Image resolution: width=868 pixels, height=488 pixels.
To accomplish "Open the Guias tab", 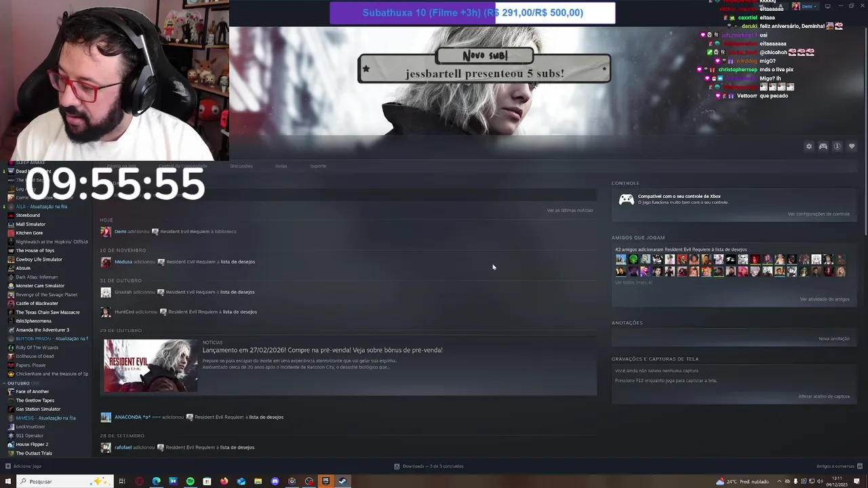I will point(281,166).
